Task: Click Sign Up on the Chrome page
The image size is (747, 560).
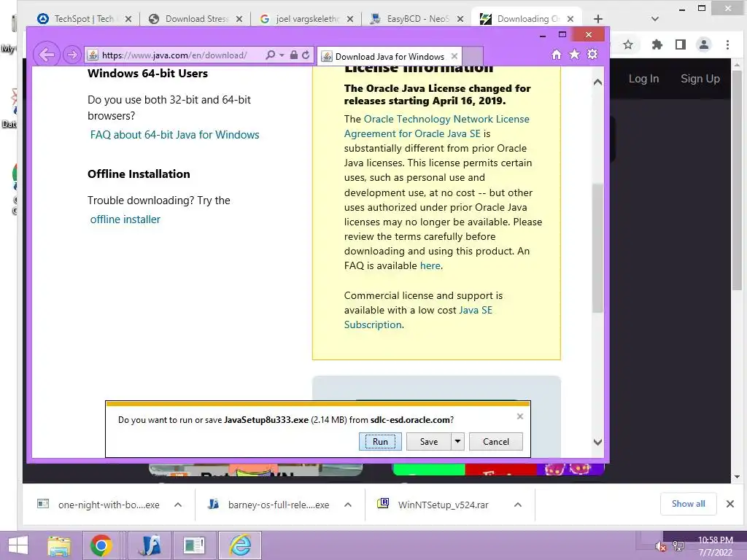Action: tap(700, 79)
